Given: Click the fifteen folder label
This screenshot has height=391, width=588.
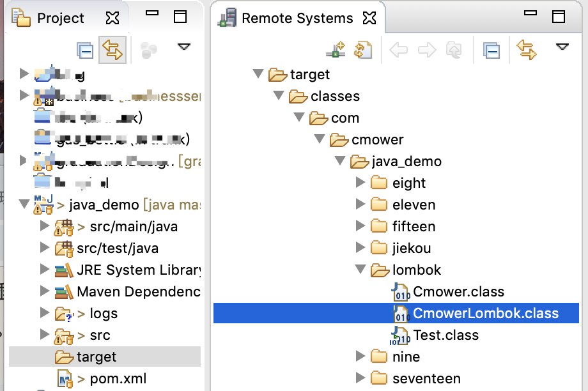Looking at the screenshot, I should 414,226.
